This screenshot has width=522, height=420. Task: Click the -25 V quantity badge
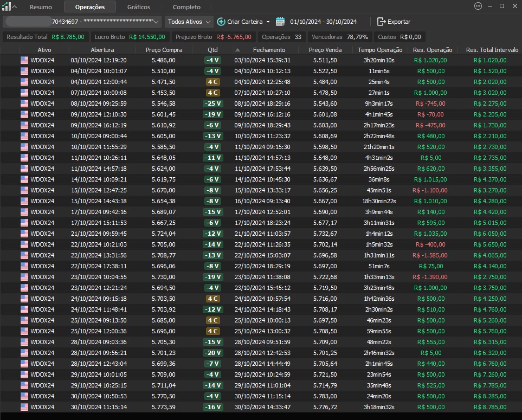pyautogui.click(x=212, y=104)
